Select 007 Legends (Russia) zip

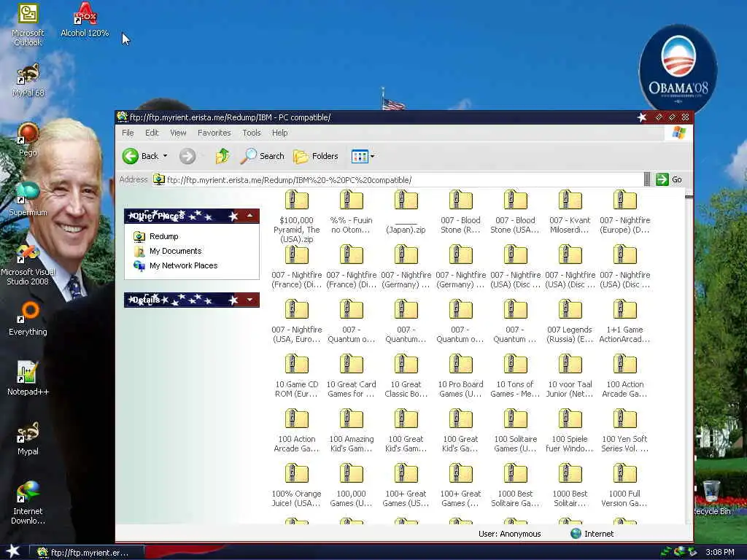(570, 322)
